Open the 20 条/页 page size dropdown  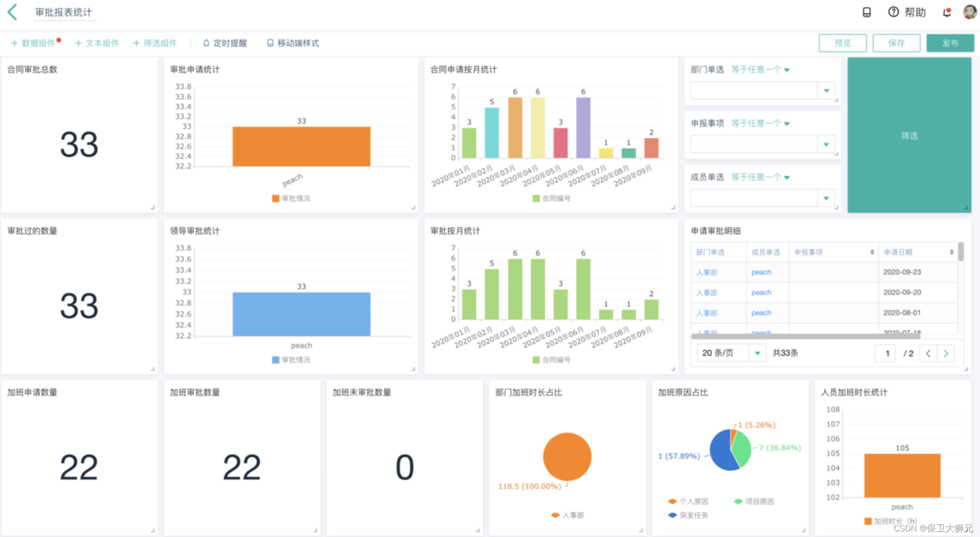pos(757,353)
